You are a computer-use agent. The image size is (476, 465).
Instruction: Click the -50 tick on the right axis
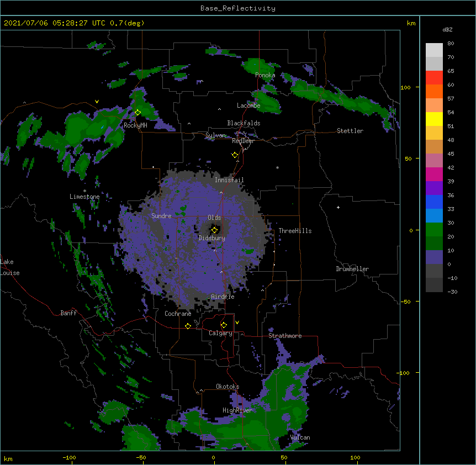[405, 302]
